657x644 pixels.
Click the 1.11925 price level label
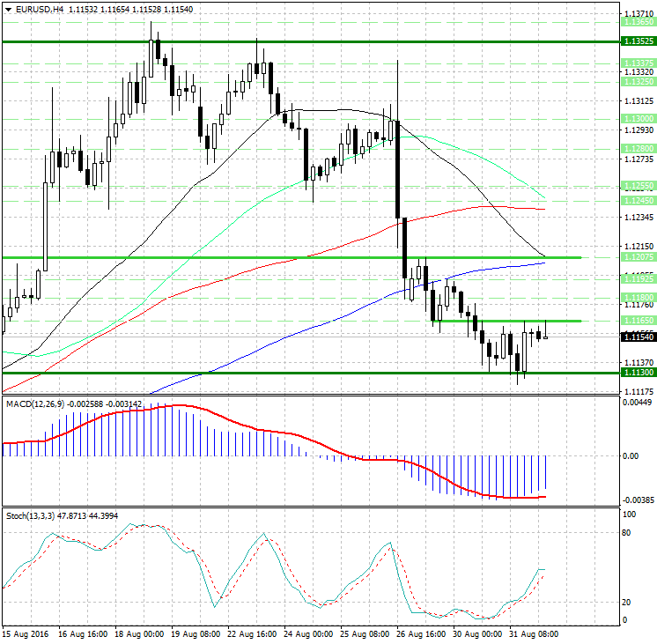(639, 278)
